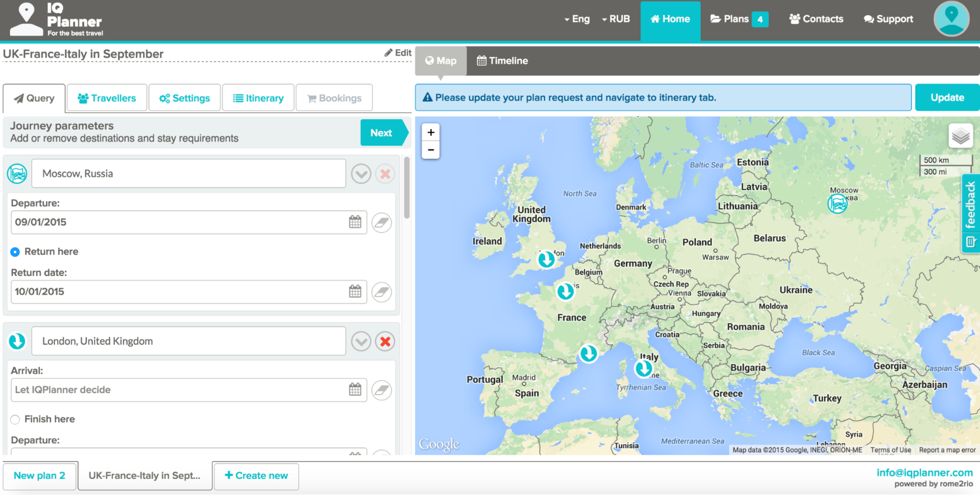Click the Departure date field 09/01/2015

[189, 222]
